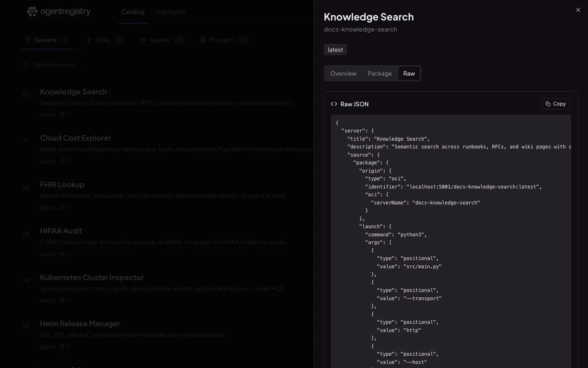
Task: Switch to the Package tab
Action: point(380,73)
